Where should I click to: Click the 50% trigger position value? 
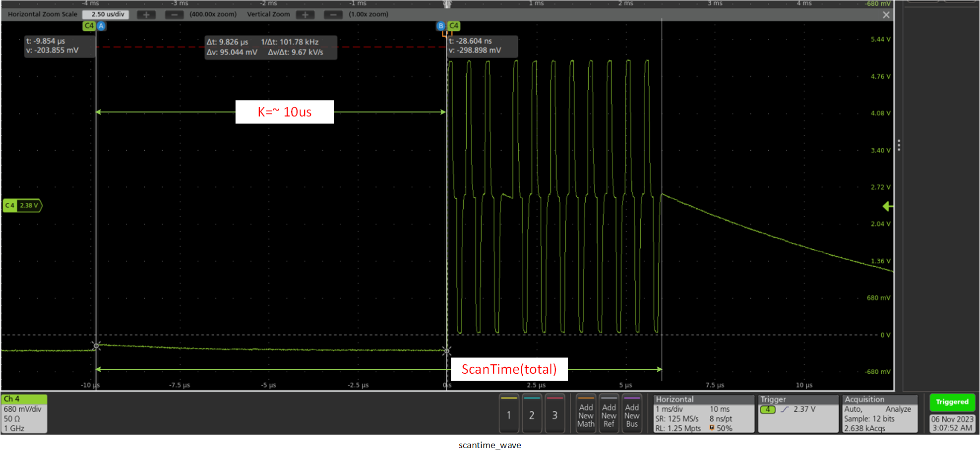pos(724,428)
